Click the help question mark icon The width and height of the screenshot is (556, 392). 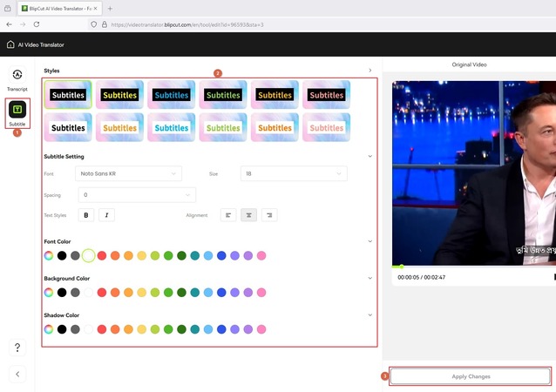17,348
